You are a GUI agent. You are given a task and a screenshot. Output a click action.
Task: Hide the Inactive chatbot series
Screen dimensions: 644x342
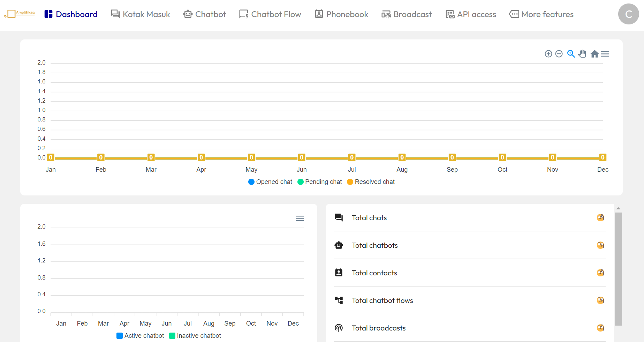[195, 336]
